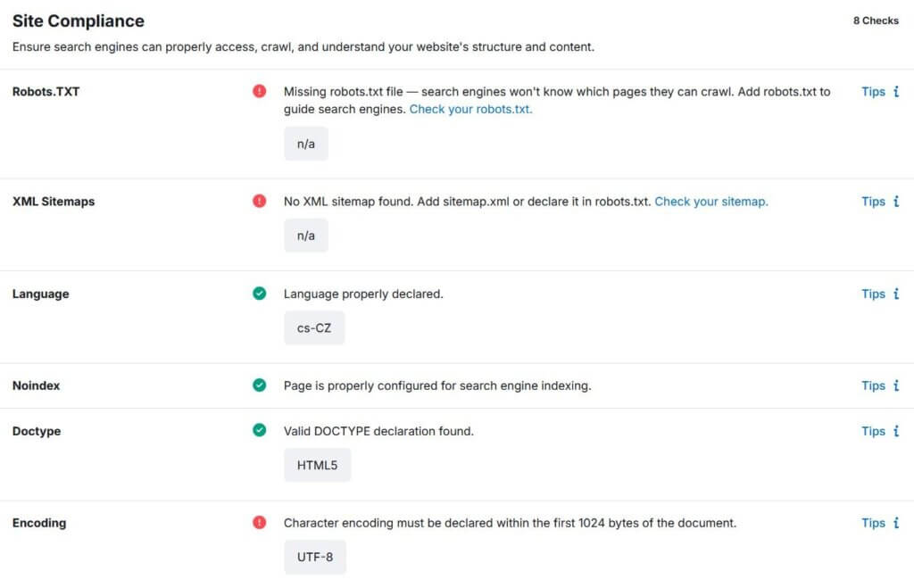
Task: Open the info icon for Language Tips
Action: pyautogui.click(x=896, y=294)
